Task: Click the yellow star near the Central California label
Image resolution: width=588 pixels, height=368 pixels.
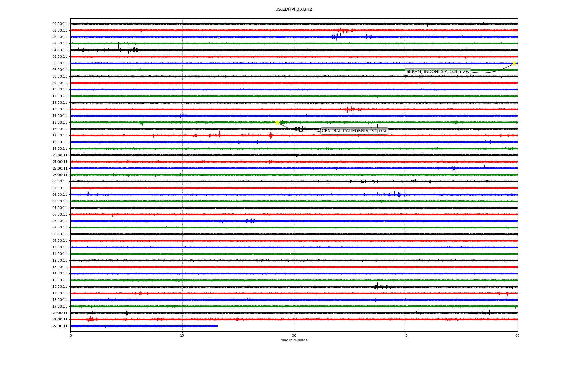Action: pyautogui.click(x=277, y=122)
